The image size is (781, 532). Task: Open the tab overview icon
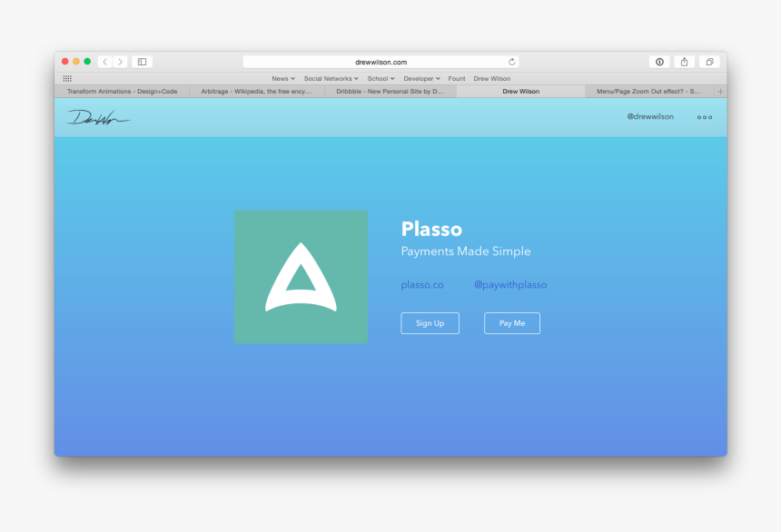click(709, 61)
